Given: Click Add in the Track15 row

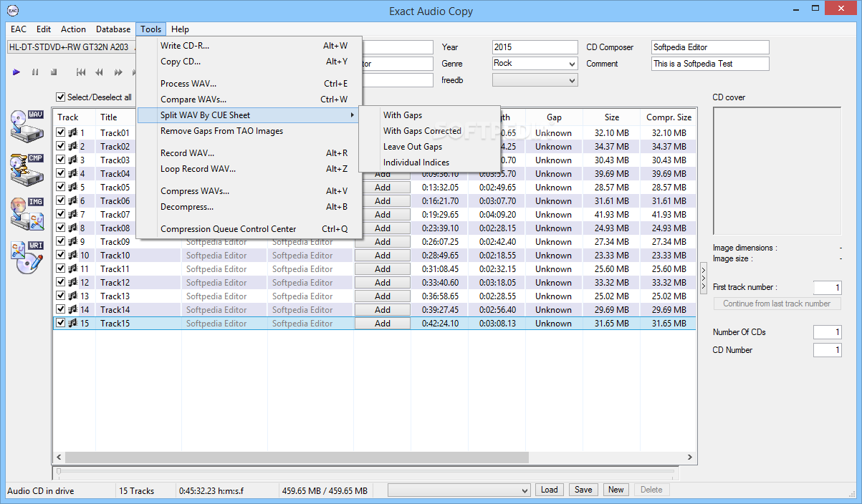Looking at the screenshot, I should point(383,323).
